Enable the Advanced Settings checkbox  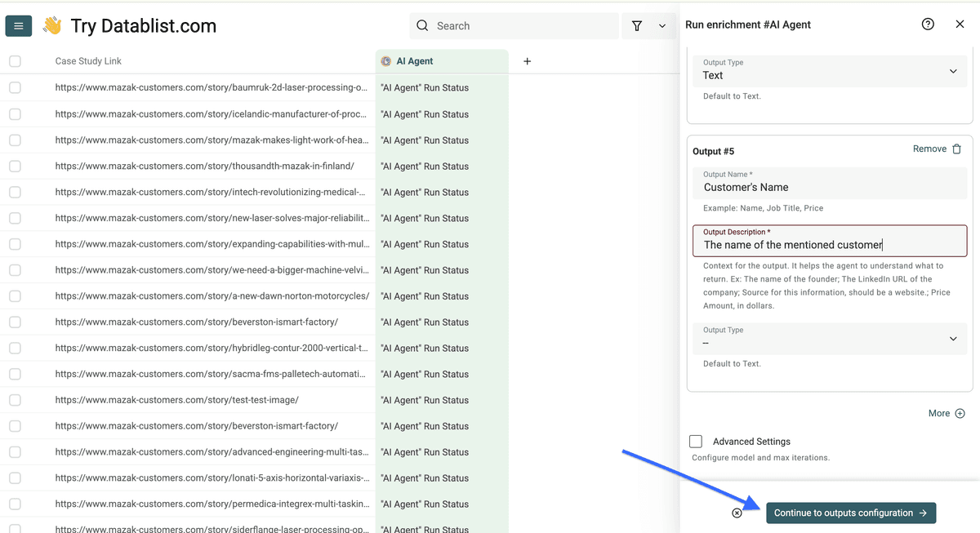[696, 442]
